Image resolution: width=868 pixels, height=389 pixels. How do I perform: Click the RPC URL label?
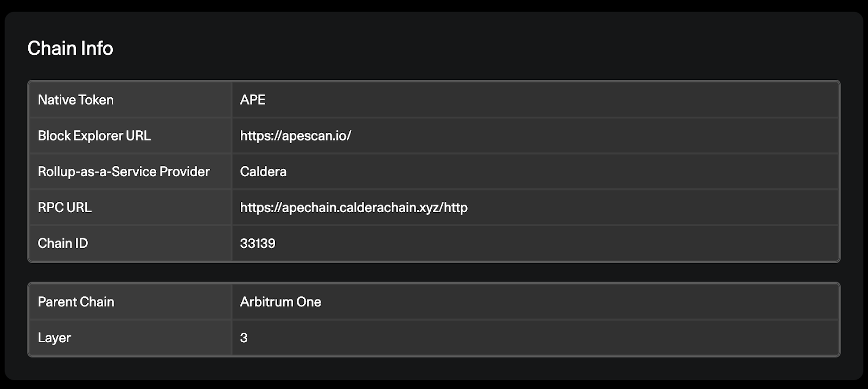tap(65, 207)
